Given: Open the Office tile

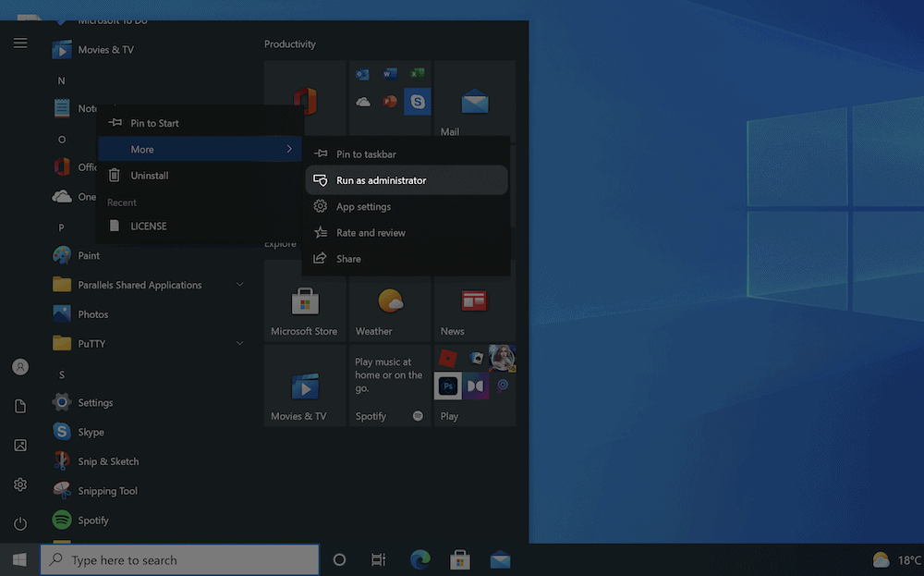Looking at the screenshot, I should pyautogui.click(x=305, y=101).
